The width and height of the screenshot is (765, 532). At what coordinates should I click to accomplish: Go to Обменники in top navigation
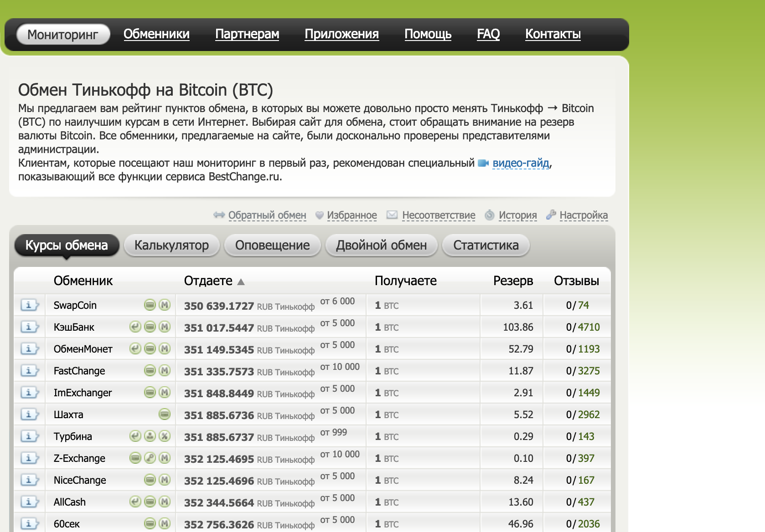coord(156,34)
